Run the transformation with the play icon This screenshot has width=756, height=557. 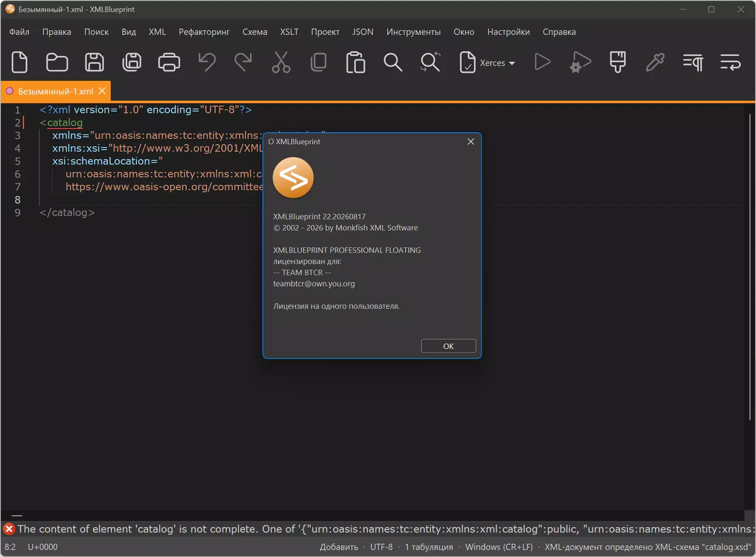click(x=542, y=62)
